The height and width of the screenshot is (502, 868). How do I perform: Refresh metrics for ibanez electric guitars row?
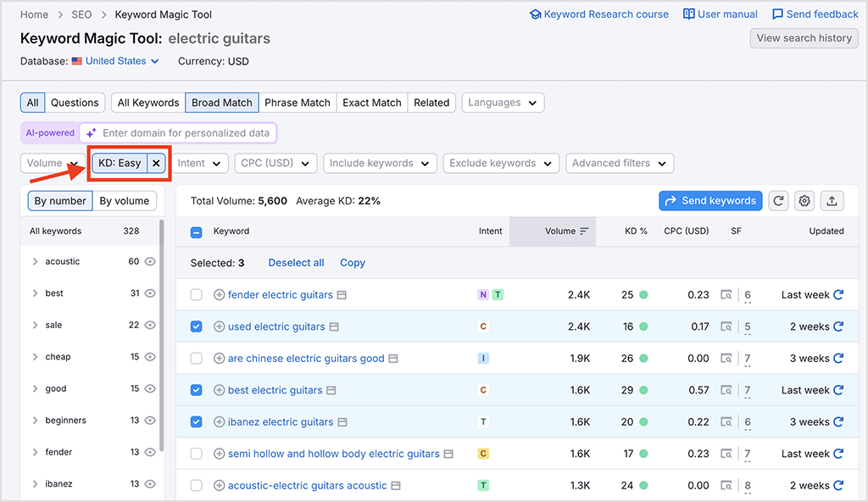click(838, 421)
